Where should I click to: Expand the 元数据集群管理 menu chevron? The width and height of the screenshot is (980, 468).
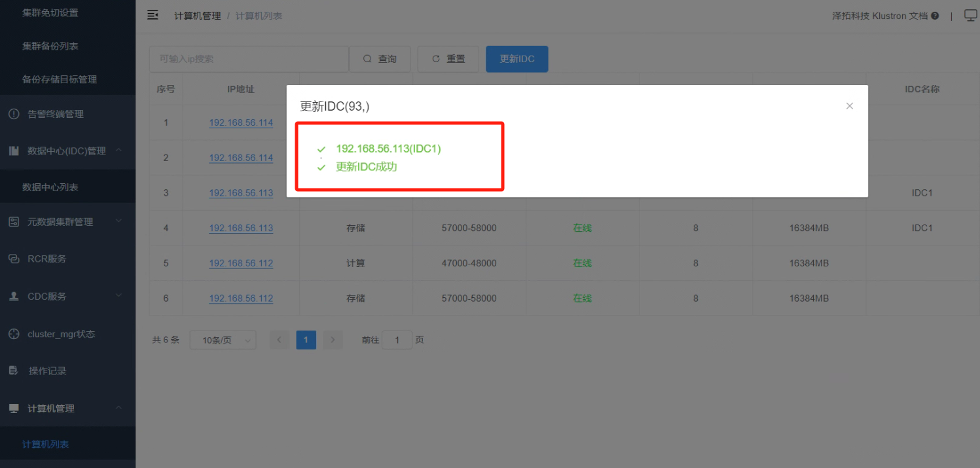point(118,222)
